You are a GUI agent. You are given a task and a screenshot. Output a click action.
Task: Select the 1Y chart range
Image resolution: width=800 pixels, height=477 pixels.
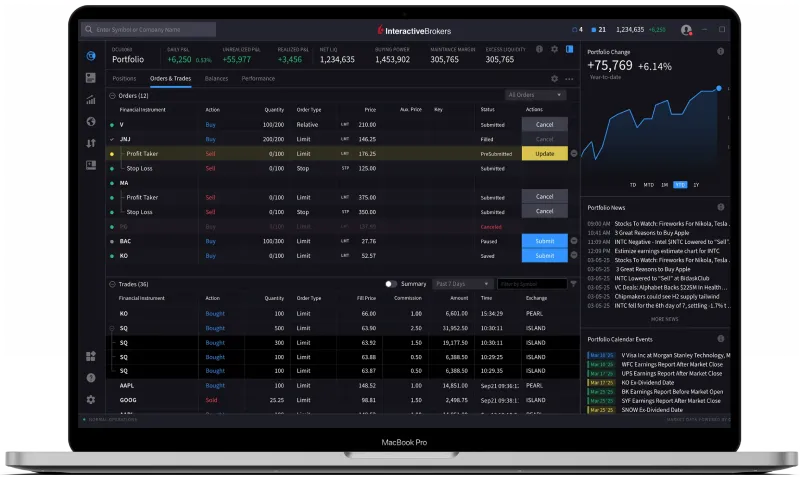coord(696,185)
